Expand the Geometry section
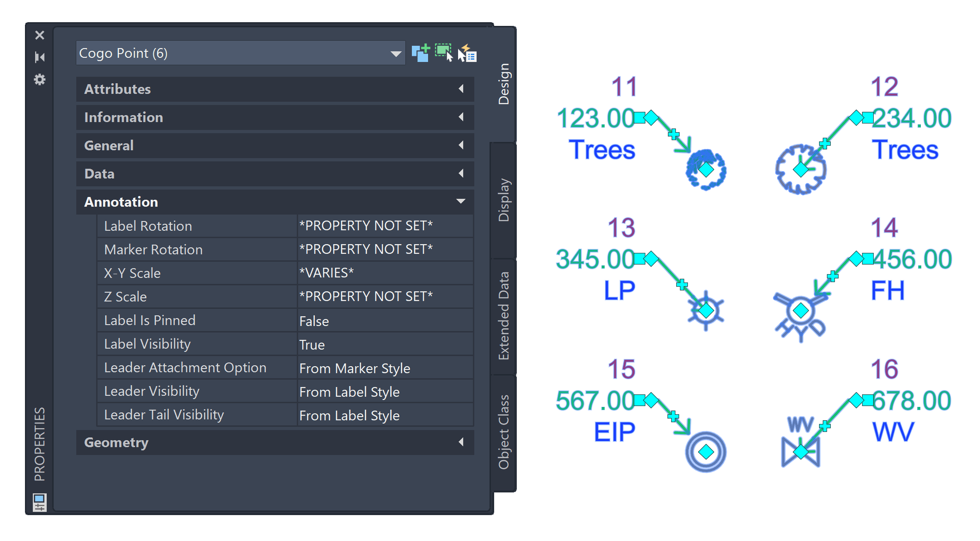 275,443
